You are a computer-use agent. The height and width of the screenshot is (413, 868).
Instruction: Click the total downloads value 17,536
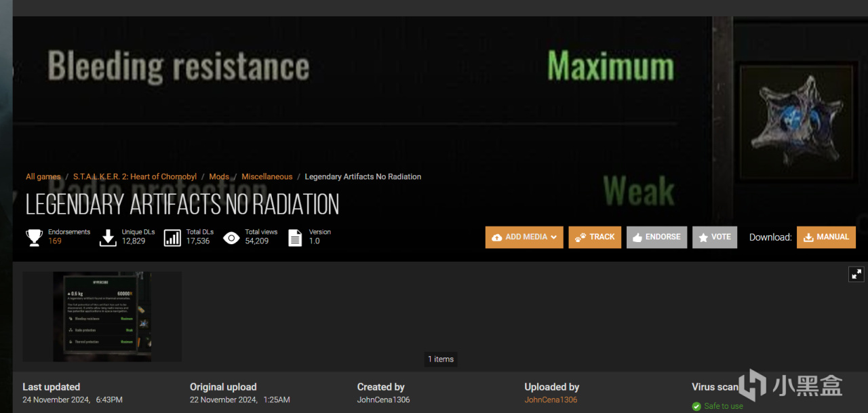(198, 241)
